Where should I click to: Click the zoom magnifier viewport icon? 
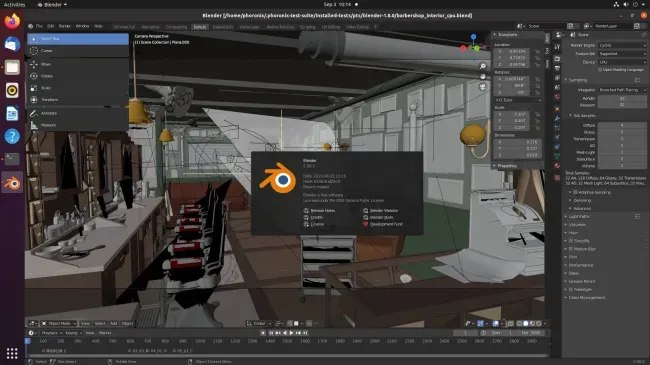pos(483,66)
